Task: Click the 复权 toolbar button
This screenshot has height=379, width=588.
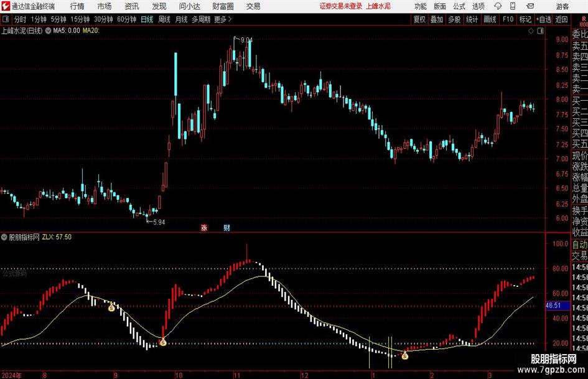Action: (x=419, y=19)
